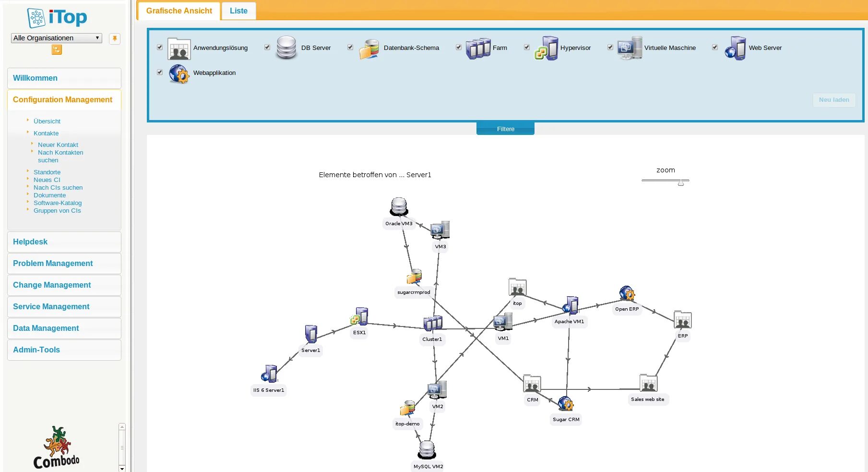Click the orange hierarchy icon below organisation selector
Image resolution: width=868 pixels, height=472 pixels.
click(57, 49)
